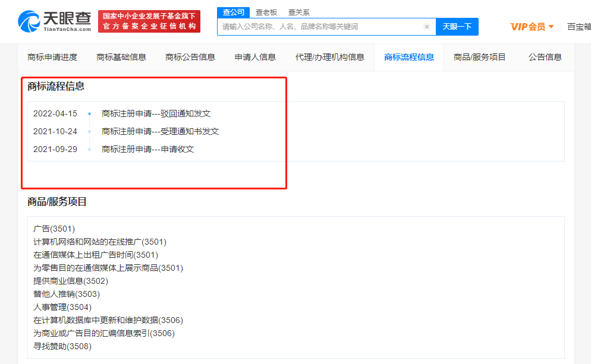Select 替他人推销(3503) item
The height and width of the screenshot is (364, 591).
[67, 295]
